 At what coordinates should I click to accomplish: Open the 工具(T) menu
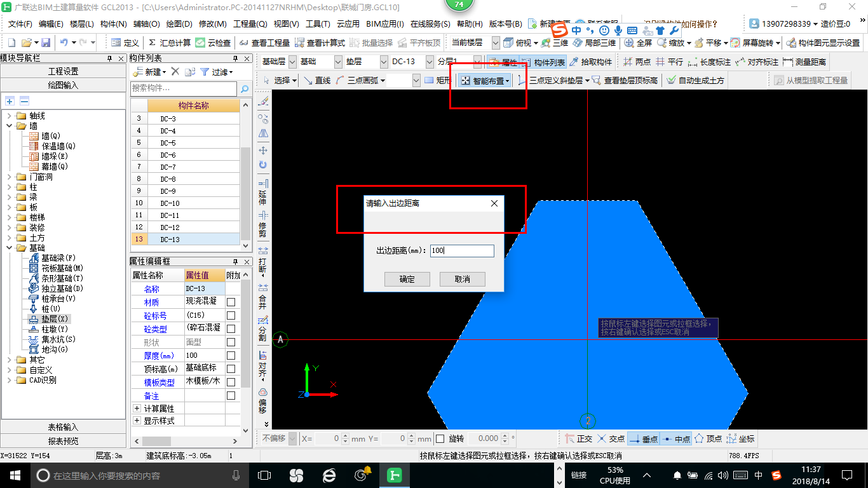click(318, 24)
